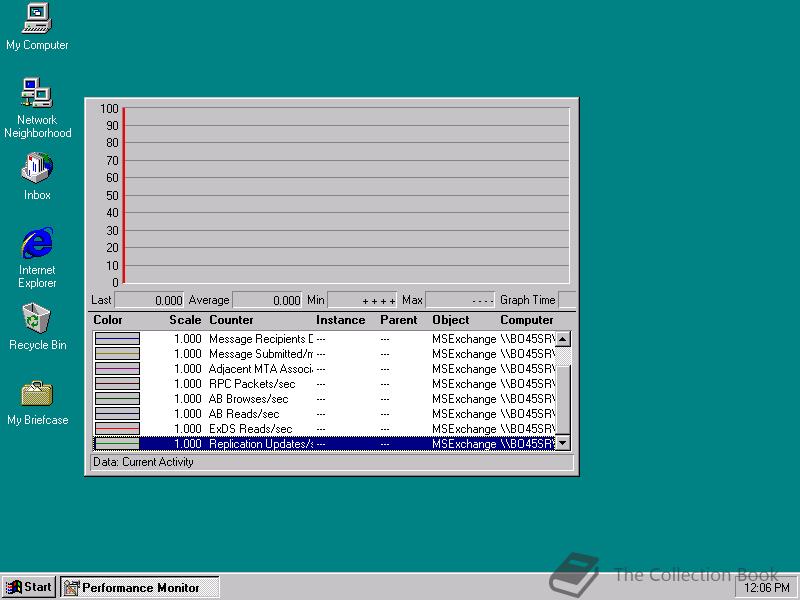Click the Parent column header
Screen dimensions: 800x600
pyautogui.click(x=398, y=320)
